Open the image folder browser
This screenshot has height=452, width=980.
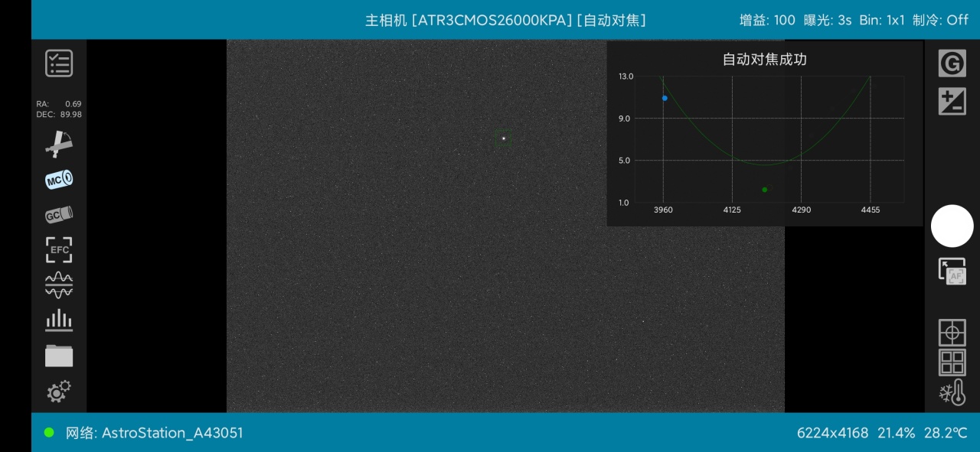coord(59,356)
